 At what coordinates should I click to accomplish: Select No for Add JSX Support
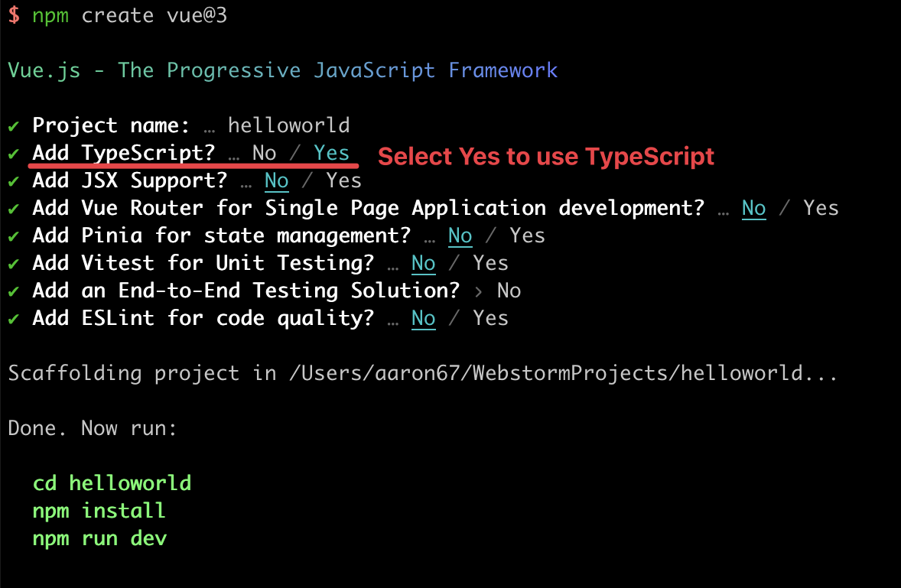coord(276,180)
